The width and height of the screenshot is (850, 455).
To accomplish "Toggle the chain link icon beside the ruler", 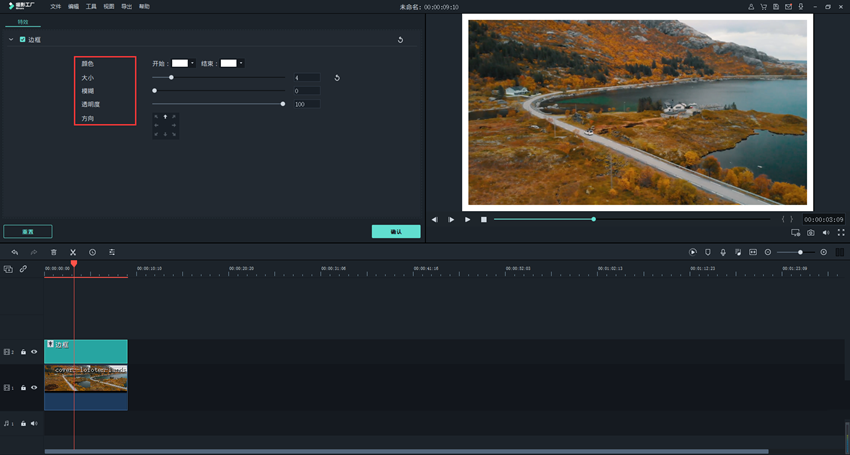I will (x=23, y=269).
